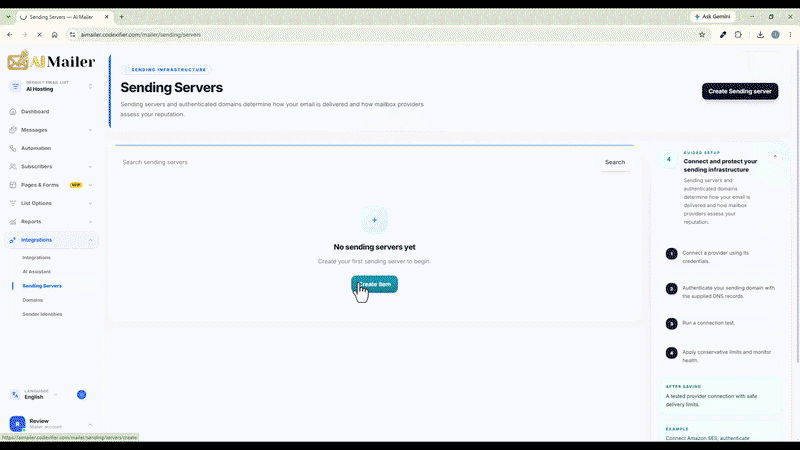Expand the Messages menu chevron

90,130
